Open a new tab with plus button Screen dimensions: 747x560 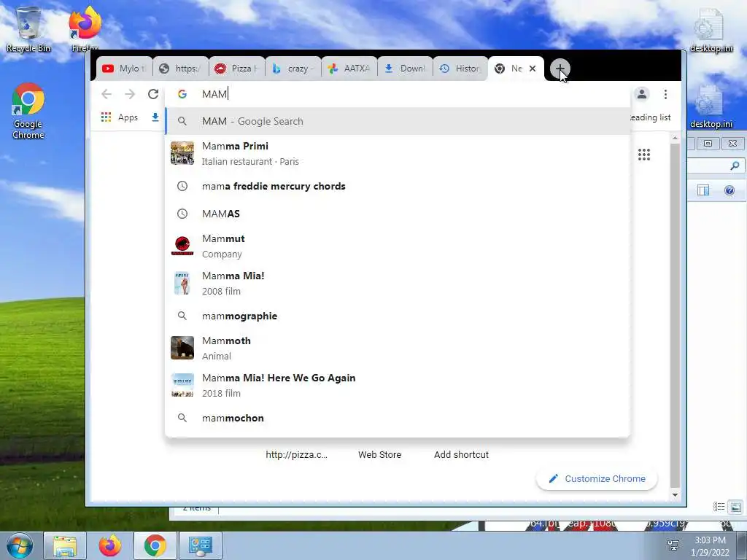click(560, 69)
